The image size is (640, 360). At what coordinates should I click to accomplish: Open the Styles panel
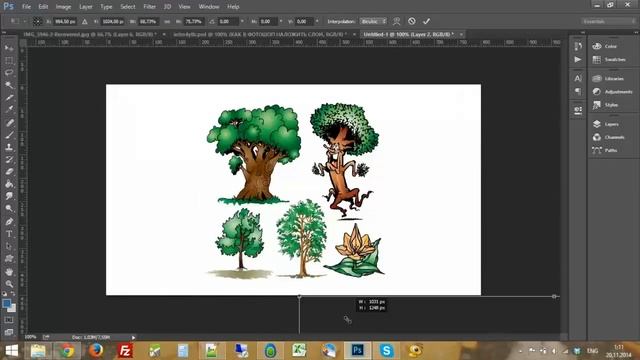[x=612, y=105]
